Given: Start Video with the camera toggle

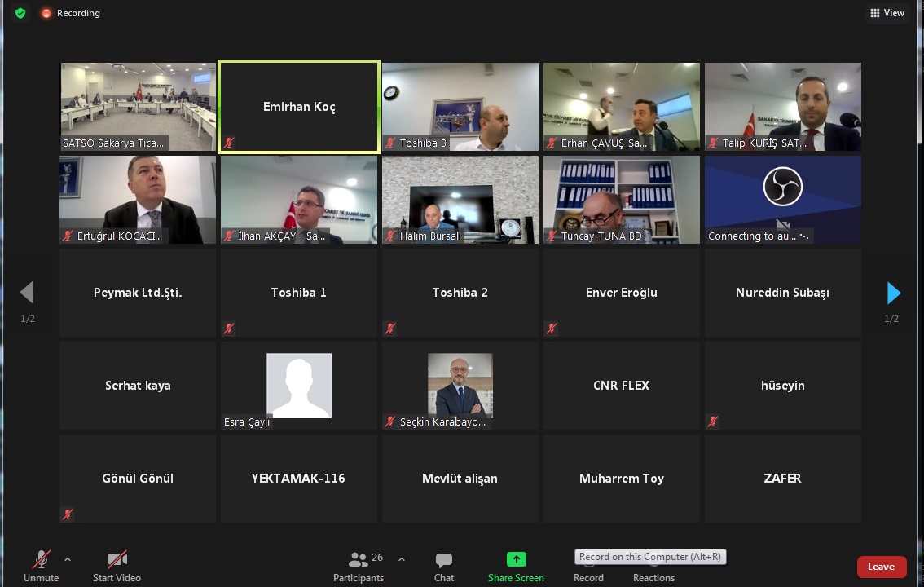Looking at the screenshot, I should coord(117,566).
